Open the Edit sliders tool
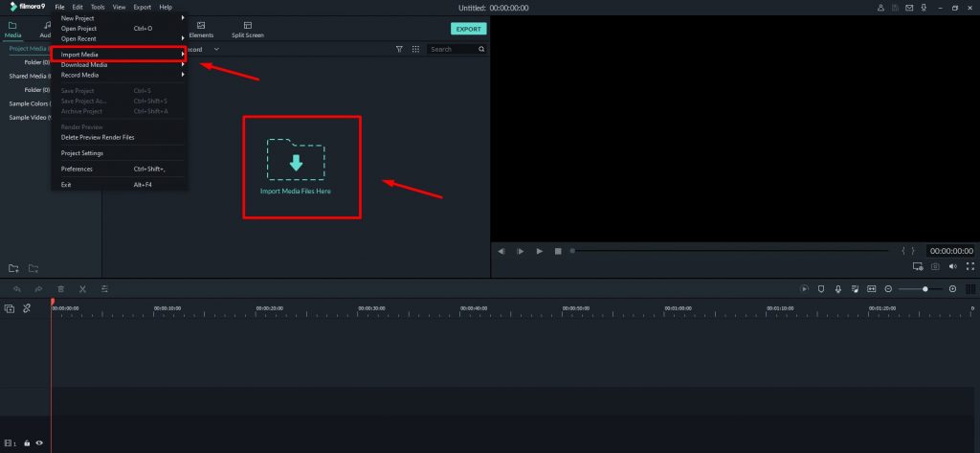980x453 pixels. tap(104, 289)
